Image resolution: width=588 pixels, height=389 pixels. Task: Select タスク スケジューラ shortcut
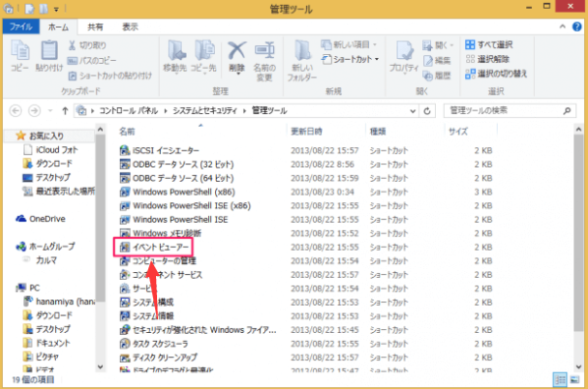[154, 344]
